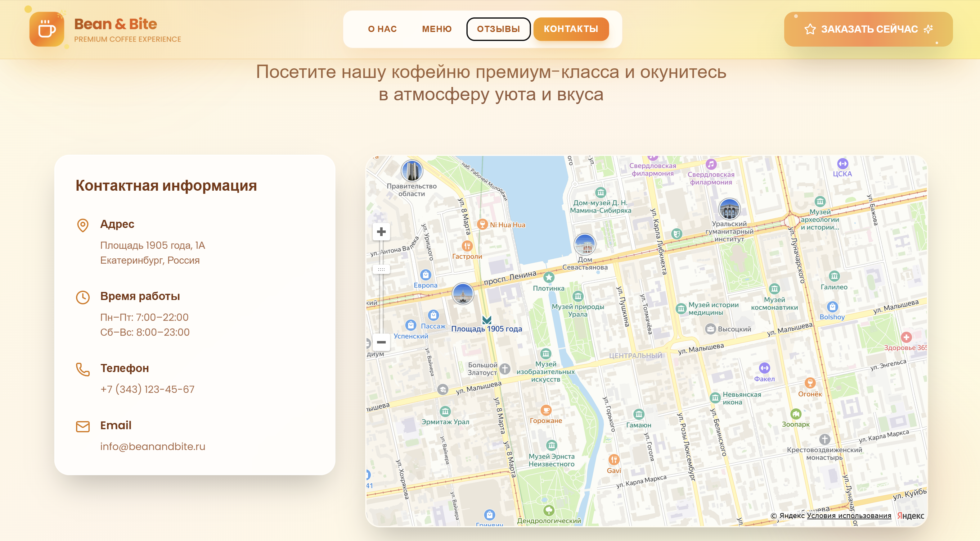The width and height of the screenshot is (980, 541).
Task: Switch to the ОТЗЫВЫ section
Action: (498, 29)
